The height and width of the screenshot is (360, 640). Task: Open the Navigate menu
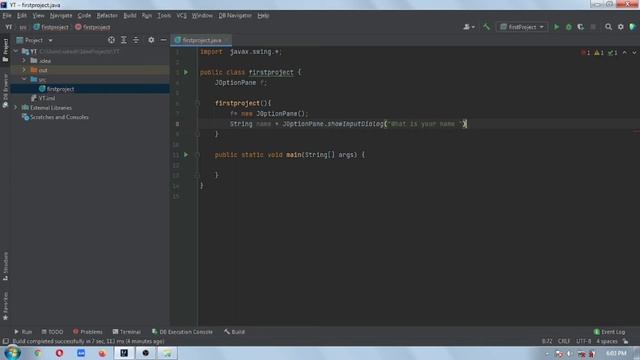click(x=61, y=16)
